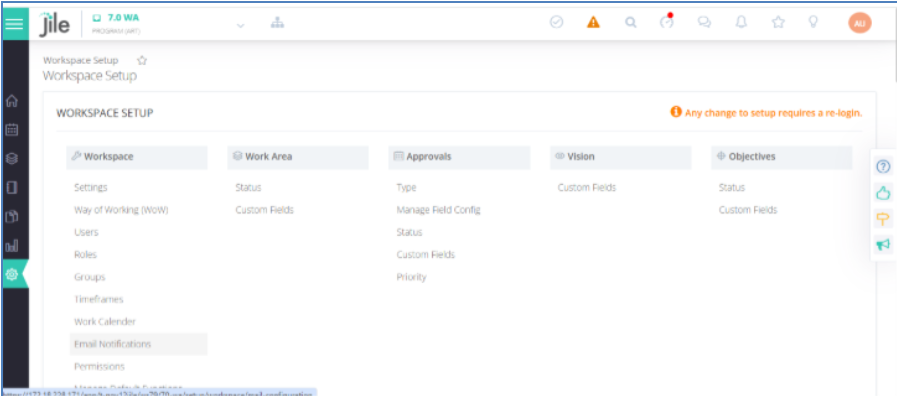The height and width of the screenshot is (396, 897).
Task: Open the reports bar chart sidebar icon
Action: click(11, 246)
